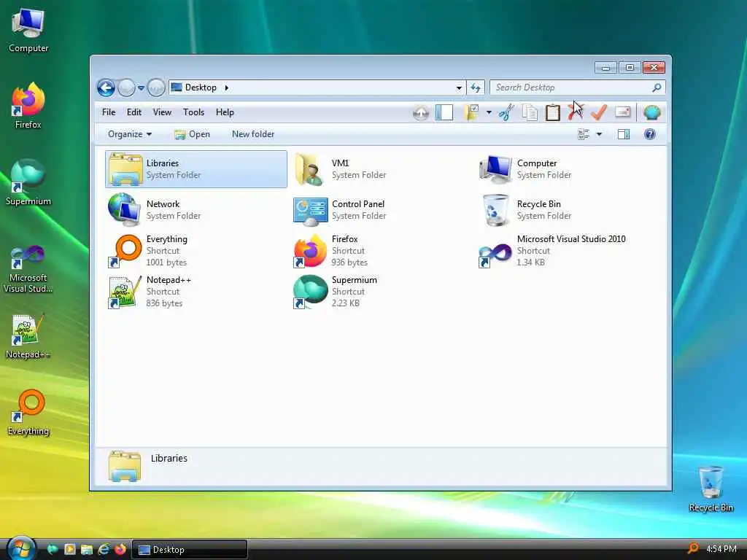Click the New folder button
Screen dimensions: 747x560
(253, 134)
